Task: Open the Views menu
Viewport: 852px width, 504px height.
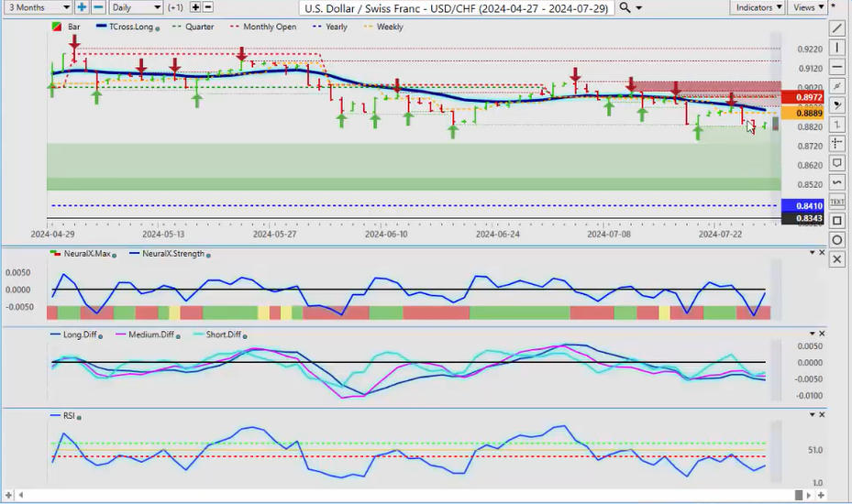Action: click(x=807, y=7)
